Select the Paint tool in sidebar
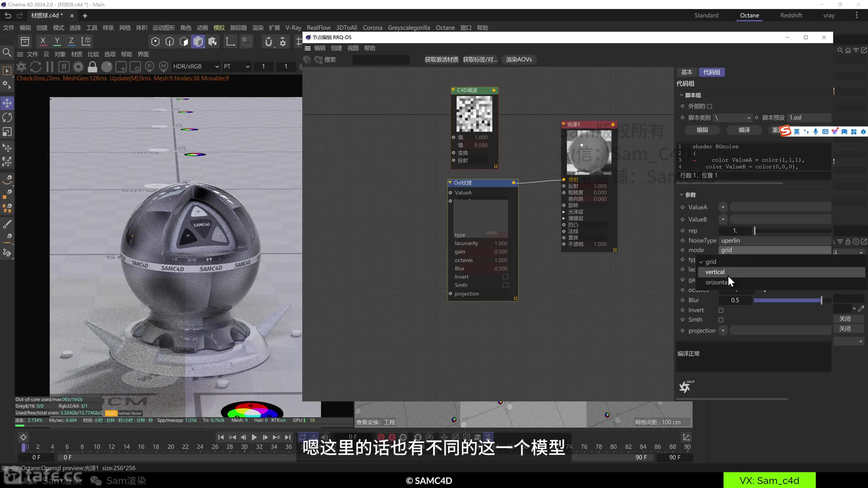The width and height of the screenshot is (868, 488). click(x=8, y=225)
